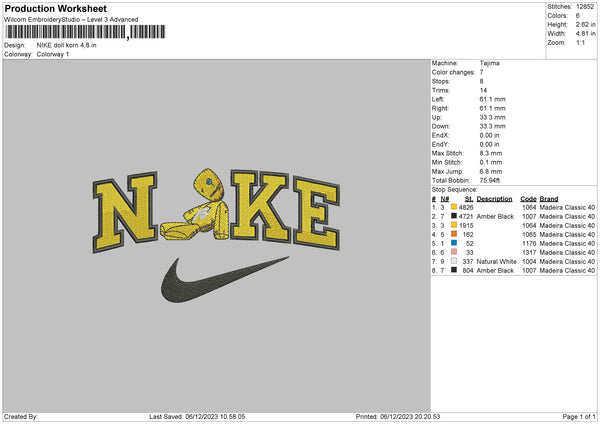Click the EndX value 0.00 in
Image resolution: width=600 pixels, height=424 pixels.
(x=489, y=135)
